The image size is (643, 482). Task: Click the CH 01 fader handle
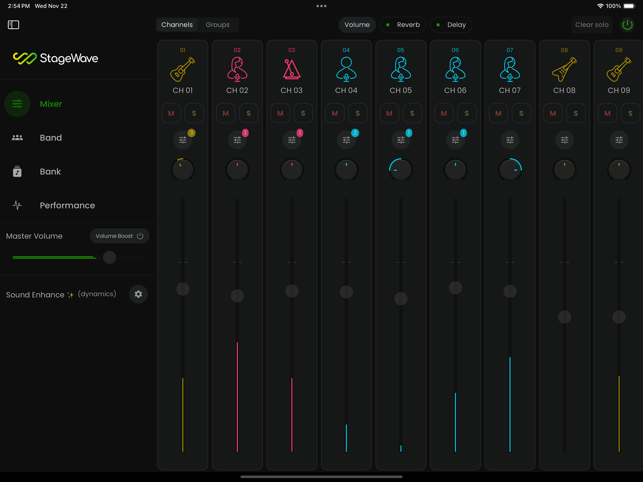coord(182,289)
